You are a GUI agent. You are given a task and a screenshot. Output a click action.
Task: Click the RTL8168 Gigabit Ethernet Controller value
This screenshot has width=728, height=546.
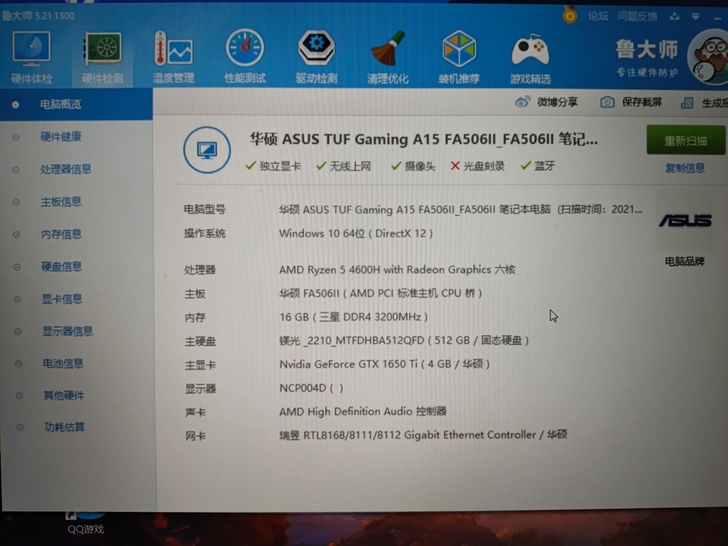click(x=423, y=435)
